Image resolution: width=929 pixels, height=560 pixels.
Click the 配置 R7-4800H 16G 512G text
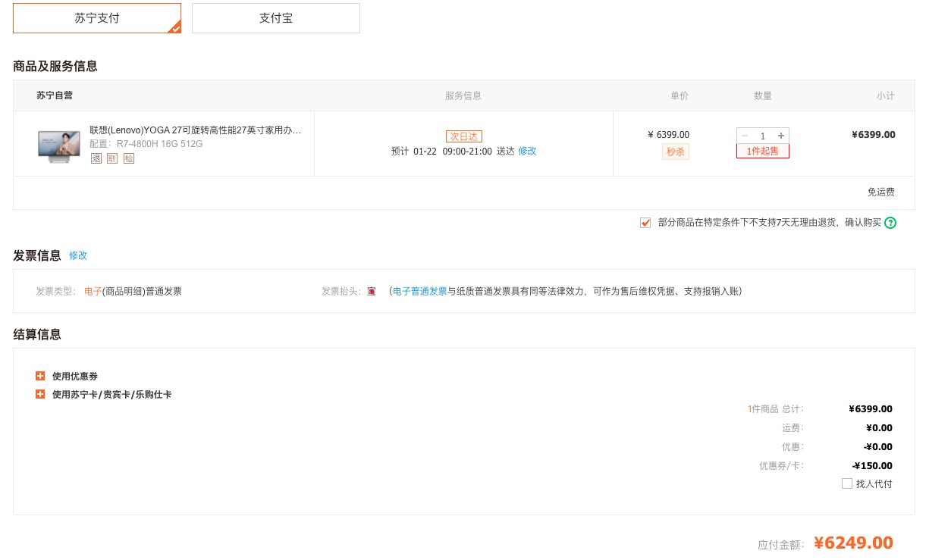click(x=146, y=144)
